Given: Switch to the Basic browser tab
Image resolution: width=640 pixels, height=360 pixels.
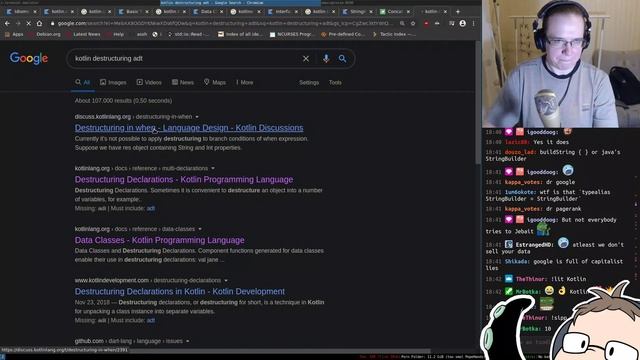Looking at the screenshot, I should click(x=133, y=12).
